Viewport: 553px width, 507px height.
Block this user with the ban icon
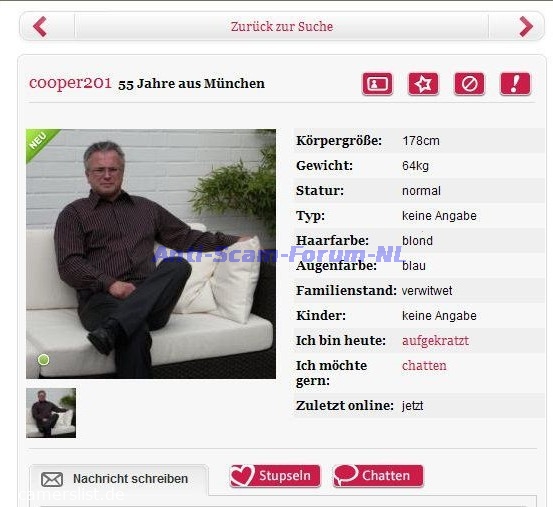[469, 84]
